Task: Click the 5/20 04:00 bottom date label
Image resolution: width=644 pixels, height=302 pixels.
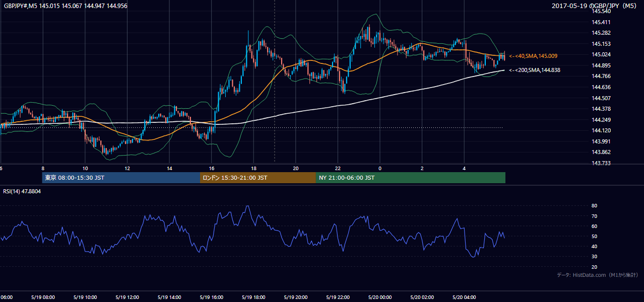Action: (x=465, y=297)
